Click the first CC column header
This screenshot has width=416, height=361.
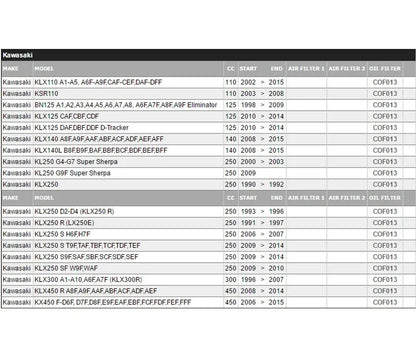(x=231, y=69)
